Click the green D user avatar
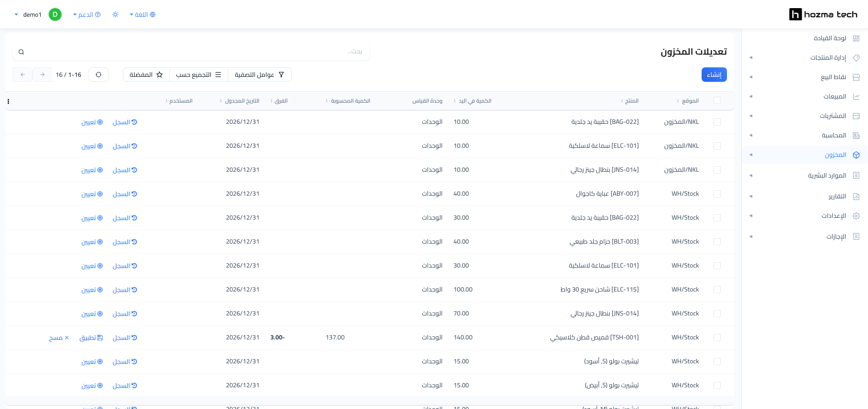The width and height of the screenshot is (868, 409). pyautogui.click(x=55, y=14)
